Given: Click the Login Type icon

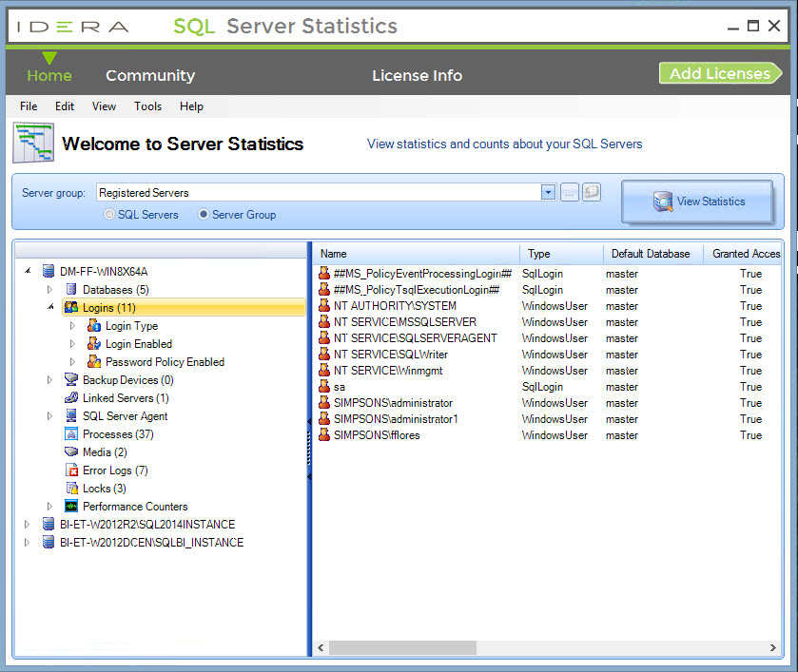Looking at the screenshot, I should (x=93, y=326).
